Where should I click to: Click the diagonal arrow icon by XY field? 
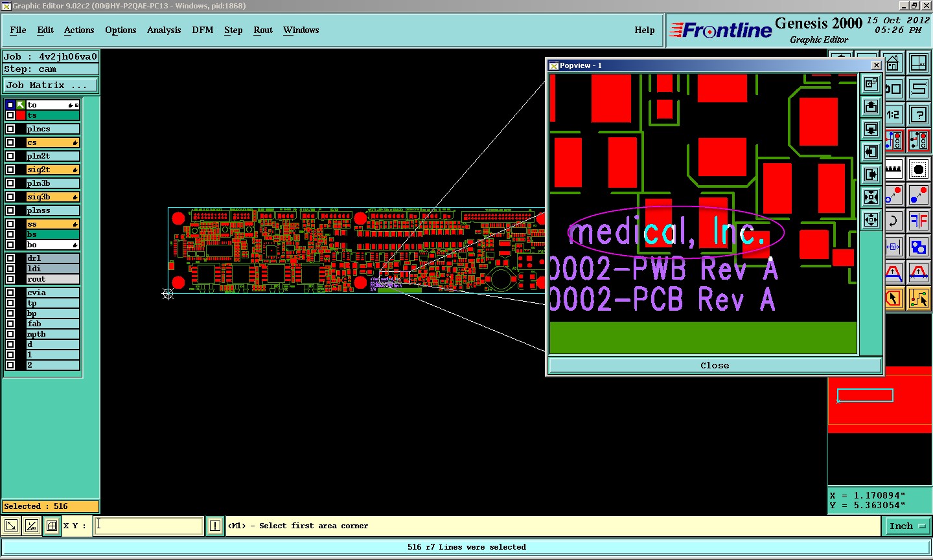click(x=11, y=526)
